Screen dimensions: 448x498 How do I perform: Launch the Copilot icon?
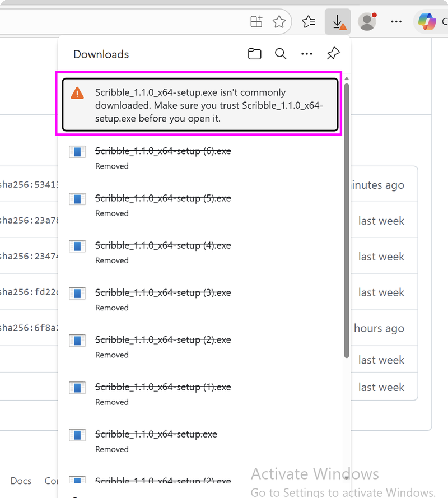coord(427,22)
